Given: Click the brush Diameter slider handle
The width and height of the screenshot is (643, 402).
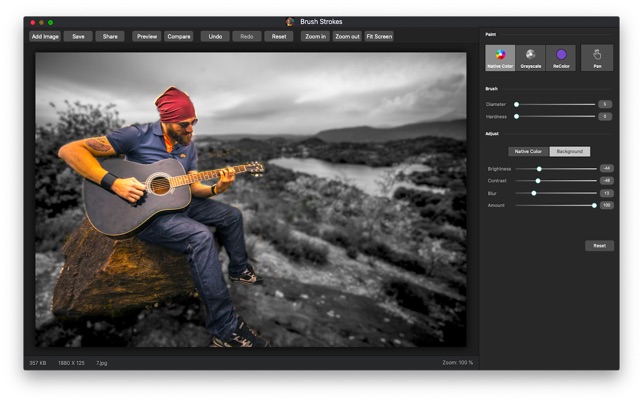Looking at the screenshot, I should [x=516, y=104].
